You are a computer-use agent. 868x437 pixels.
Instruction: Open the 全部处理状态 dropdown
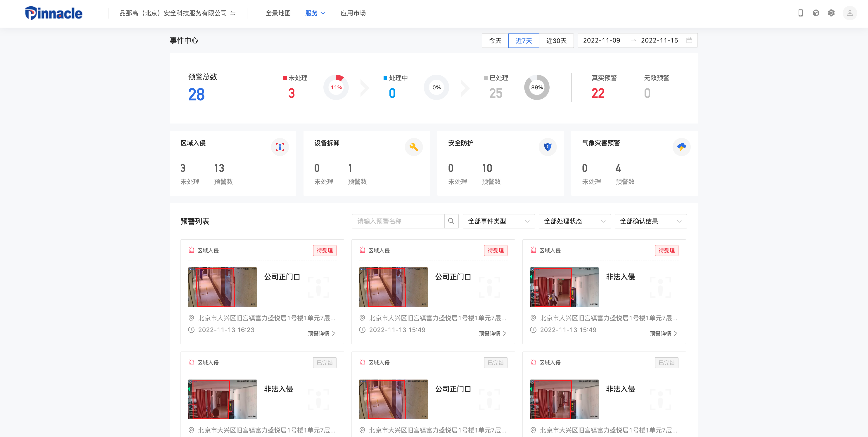point(574,221)
